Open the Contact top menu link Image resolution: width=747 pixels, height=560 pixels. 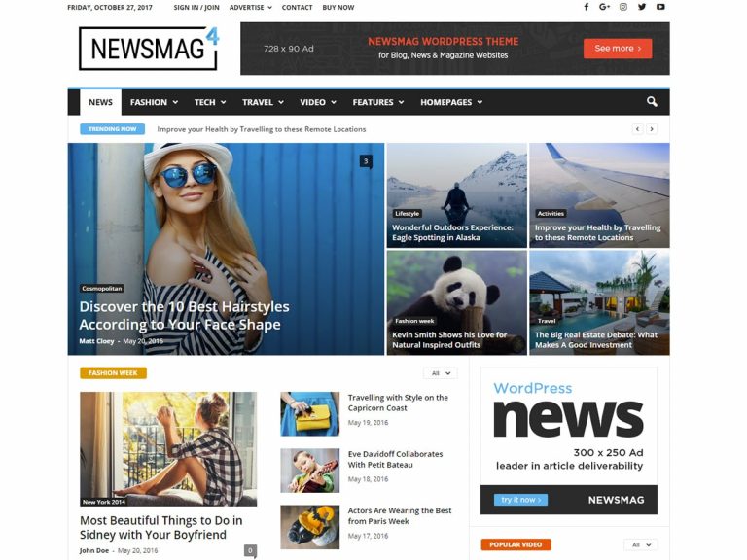click(297, 7)
